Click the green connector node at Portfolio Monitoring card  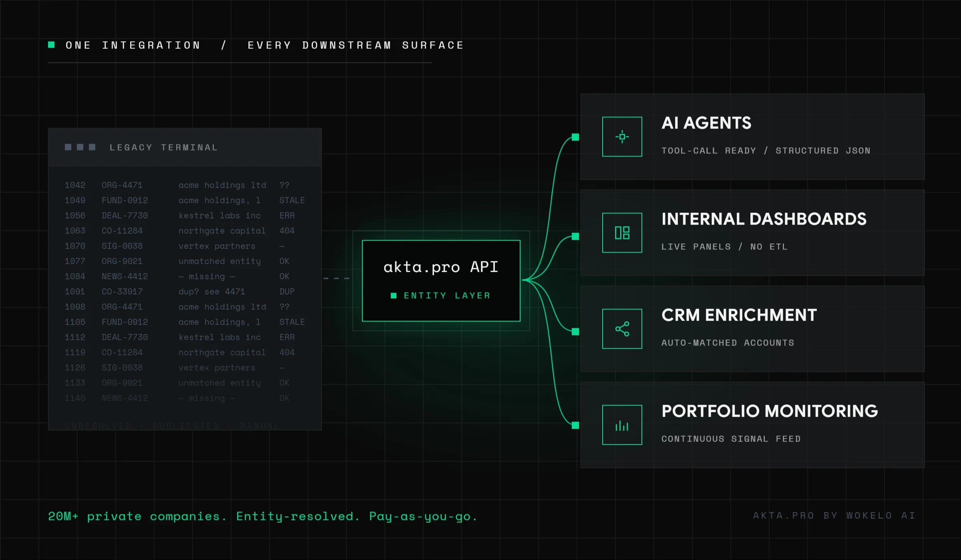[x=575, y=425]
